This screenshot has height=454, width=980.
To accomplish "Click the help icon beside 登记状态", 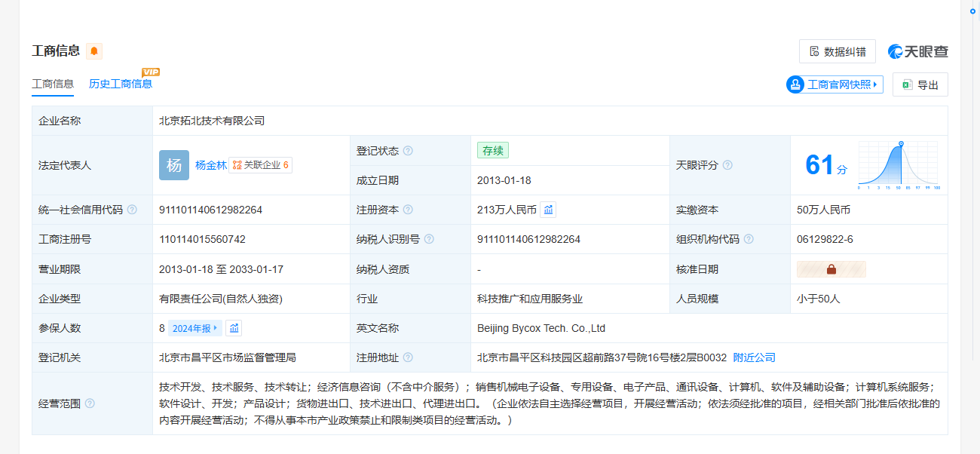I will click(x=408, y=151).
